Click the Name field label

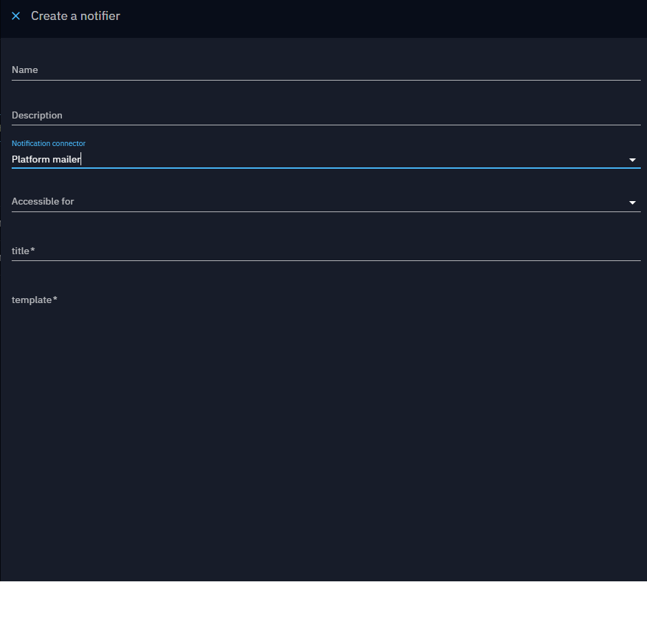pos(25,70)
